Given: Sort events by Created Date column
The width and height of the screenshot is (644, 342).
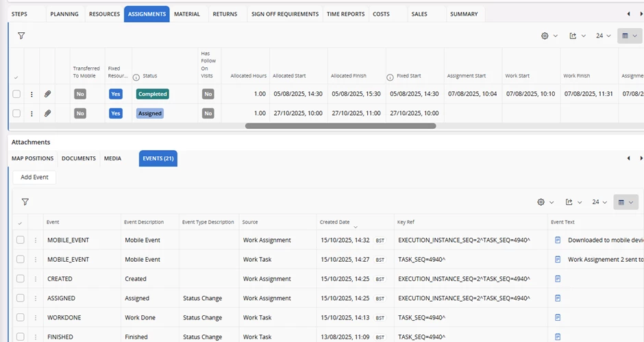Looking at the screenshot, I should pos(334,222).
